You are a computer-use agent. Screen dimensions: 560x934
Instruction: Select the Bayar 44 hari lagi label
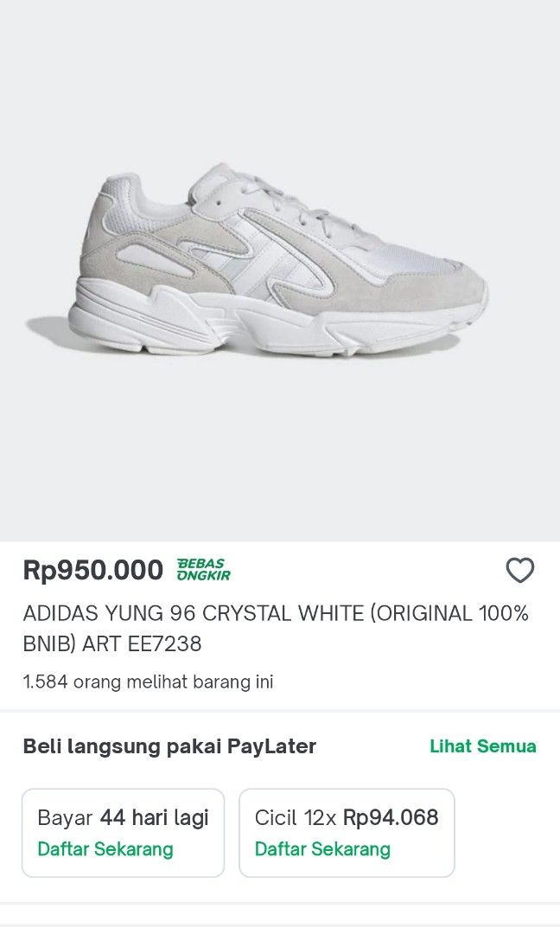(x=123, y=817)
